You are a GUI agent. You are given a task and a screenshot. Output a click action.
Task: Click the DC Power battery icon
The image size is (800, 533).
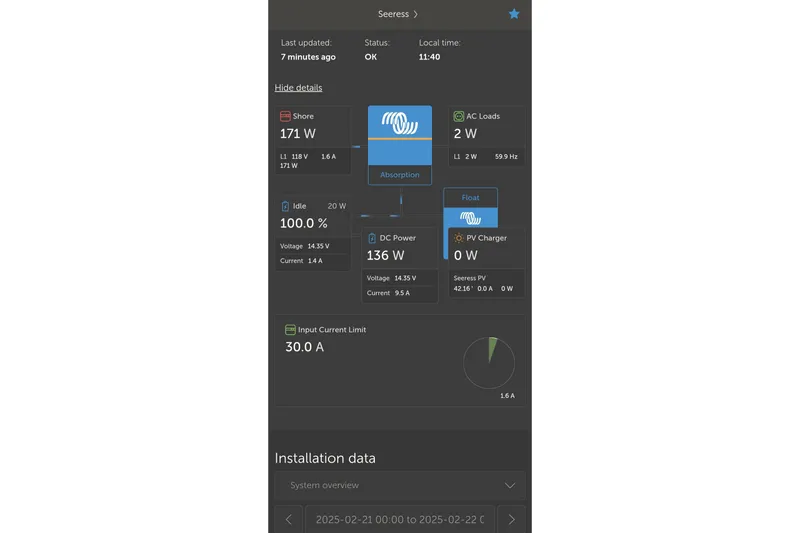coord(372,238)
